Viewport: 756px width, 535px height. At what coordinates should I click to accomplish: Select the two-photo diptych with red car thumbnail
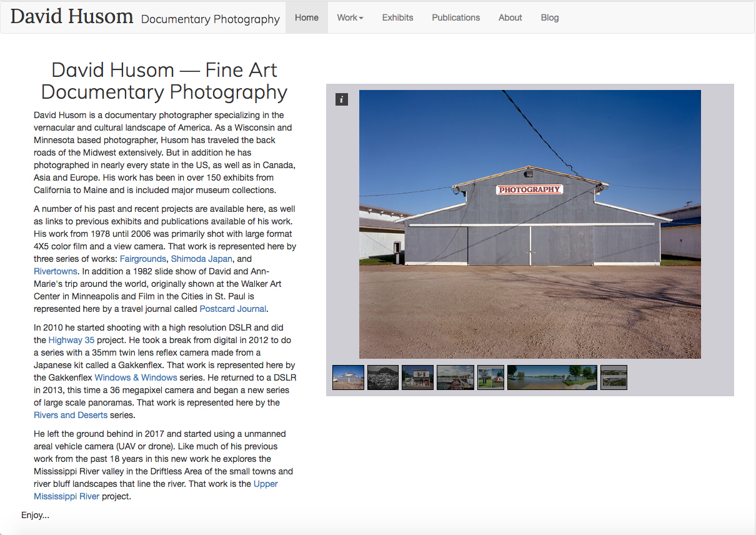(490, 377)
